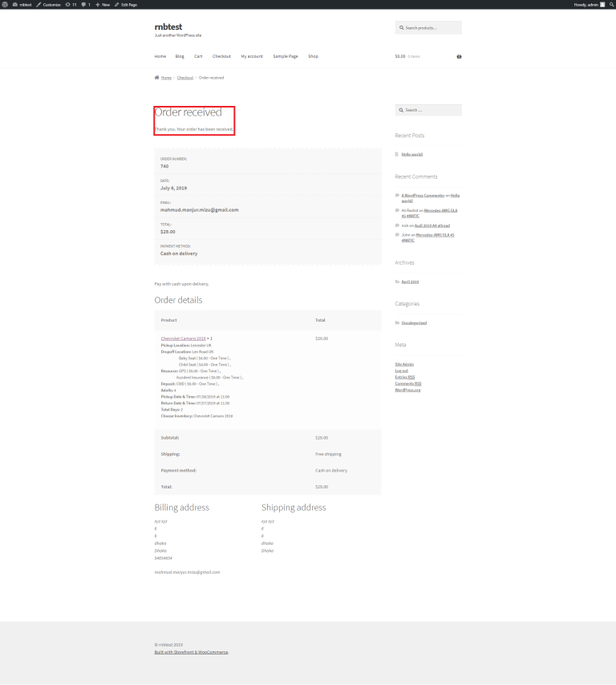The width and height of the screenshot is (616, 685).
Task: Focus the sidebar Search field
Action: click(x=428, y=110)
